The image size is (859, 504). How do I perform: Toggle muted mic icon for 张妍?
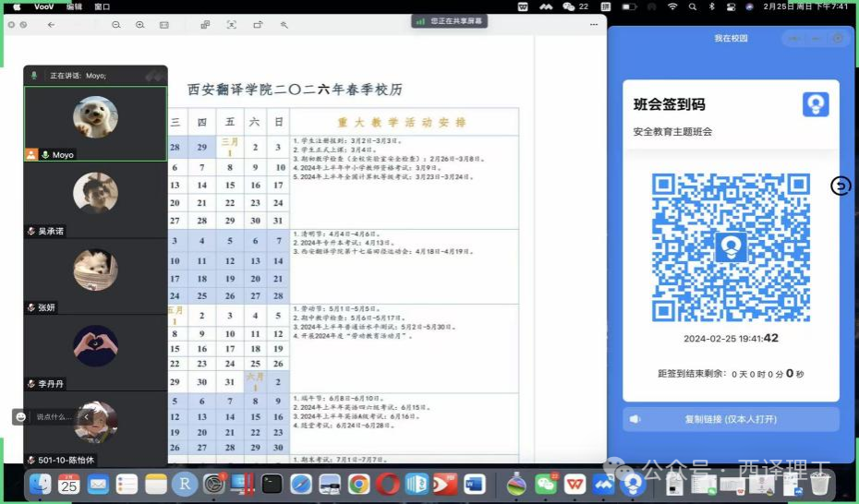coord(30,308)
